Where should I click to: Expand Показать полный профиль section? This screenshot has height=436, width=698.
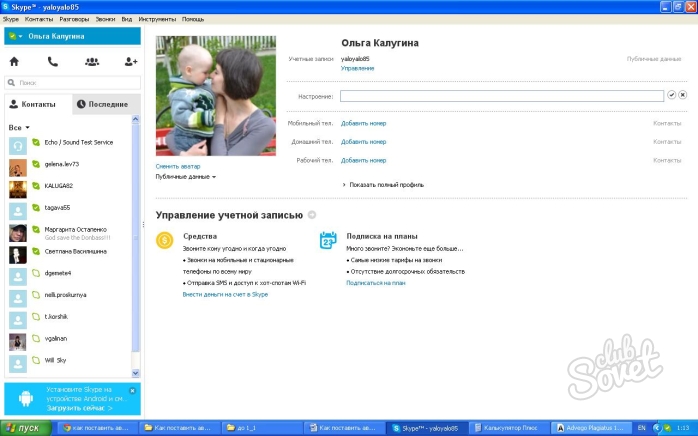coord(384,185)
